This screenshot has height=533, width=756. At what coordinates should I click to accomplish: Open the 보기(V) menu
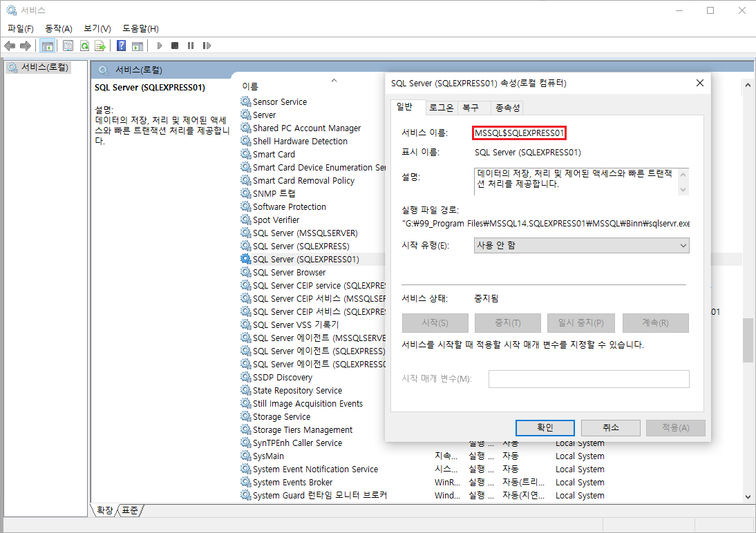[x=97, y=28]
